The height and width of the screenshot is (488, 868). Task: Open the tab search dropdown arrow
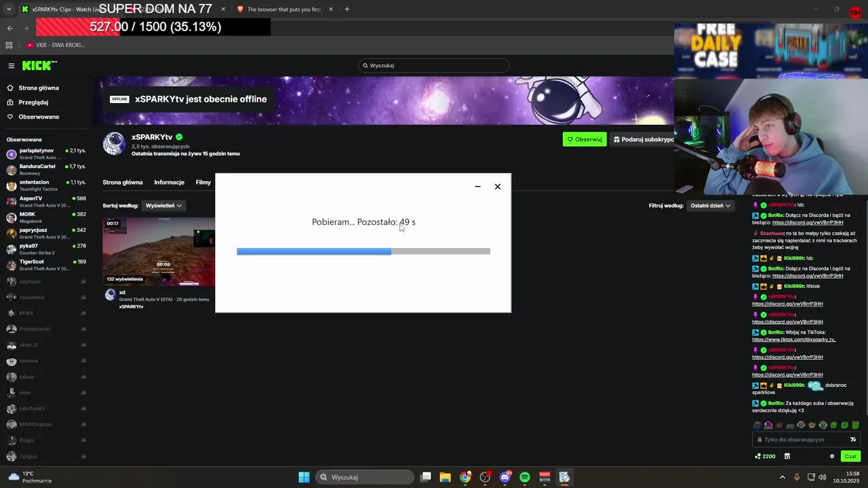coord(8,9)
